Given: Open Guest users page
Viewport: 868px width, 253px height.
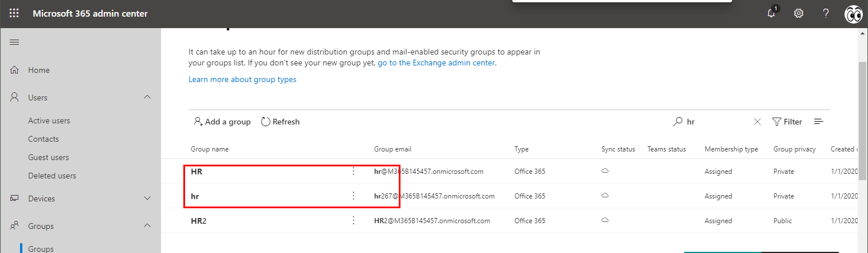Looking at the screenshot, I should (x=48, y=157).
